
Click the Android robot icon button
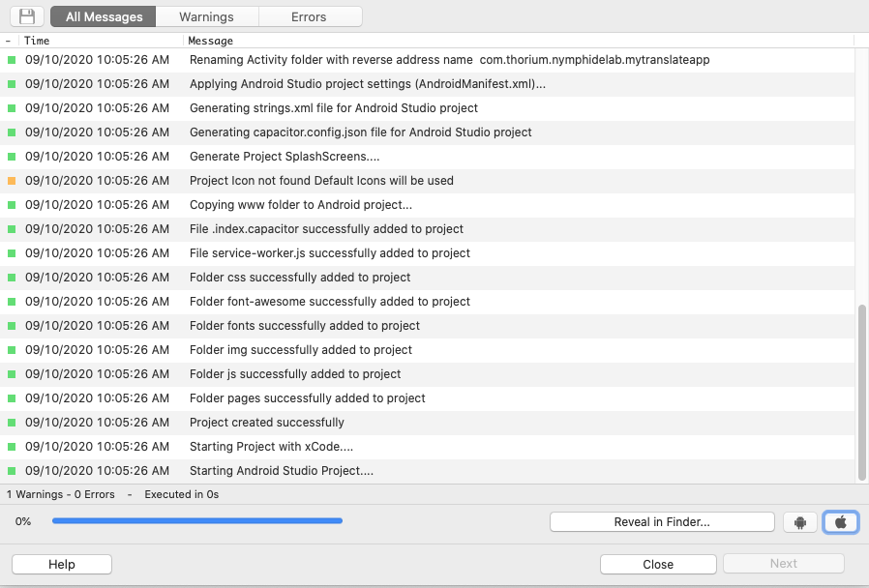[x=799, y=522]
